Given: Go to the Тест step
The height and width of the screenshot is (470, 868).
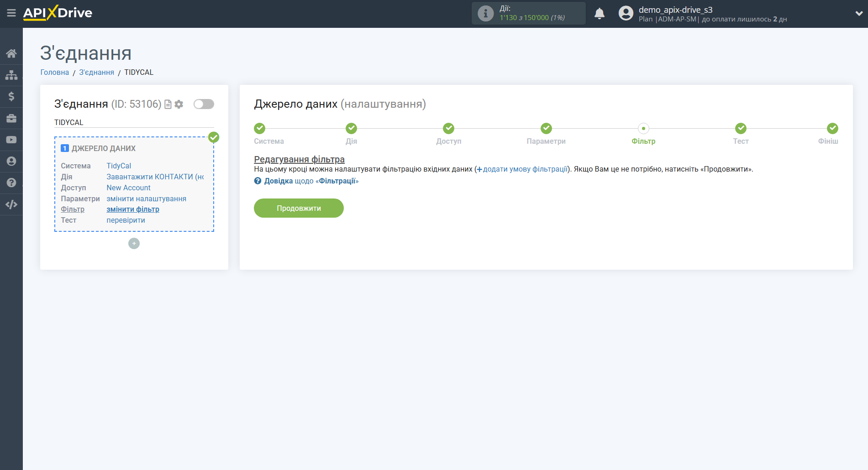Looking at the screenshot, I should click(x=740, y=129).
